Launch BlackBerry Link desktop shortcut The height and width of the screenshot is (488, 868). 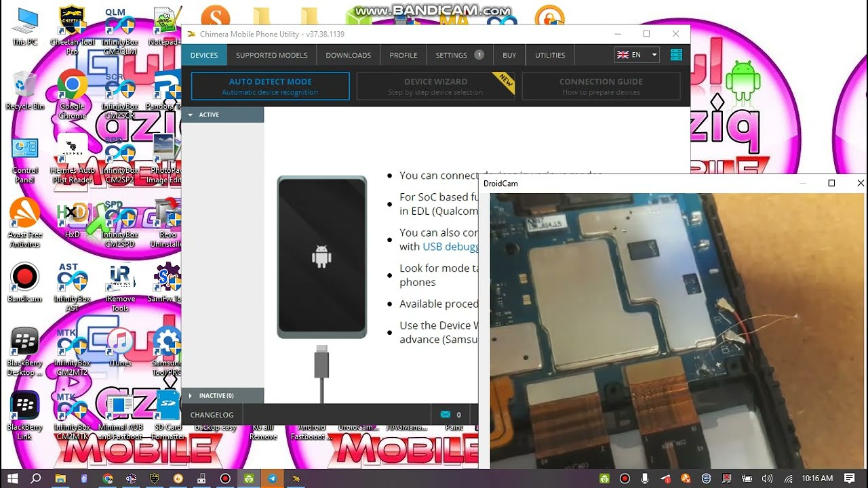coord(25,416)
